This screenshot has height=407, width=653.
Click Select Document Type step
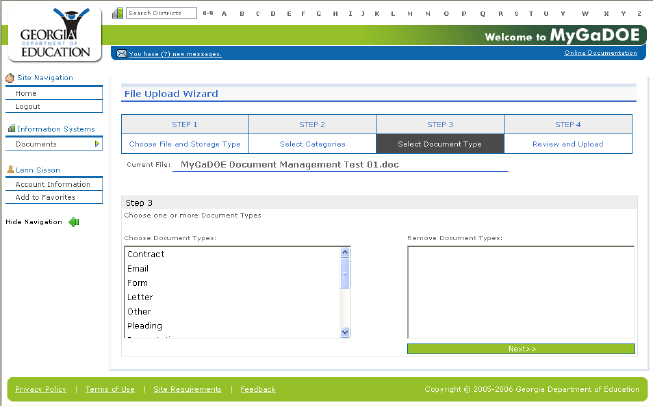pyautogui.click(x=440, y=144)
